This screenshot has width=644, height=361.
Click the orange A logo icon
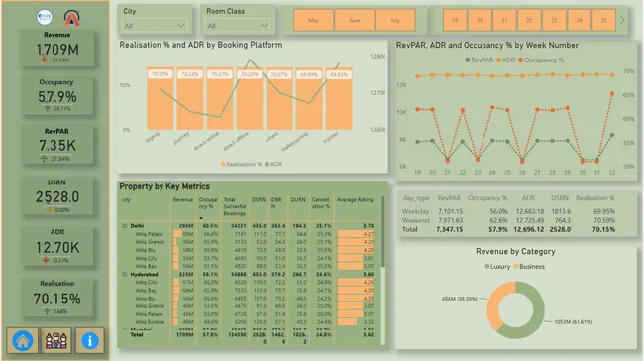tap(72, 17)
